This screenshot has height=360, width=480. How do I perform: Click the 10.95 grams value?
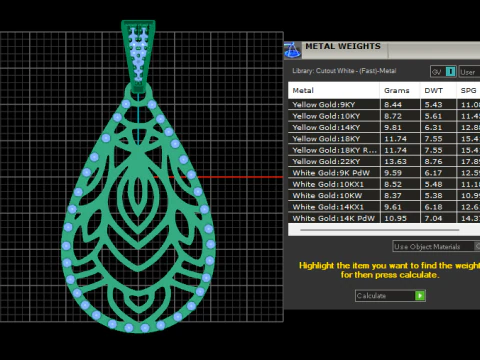click(395, 218)
